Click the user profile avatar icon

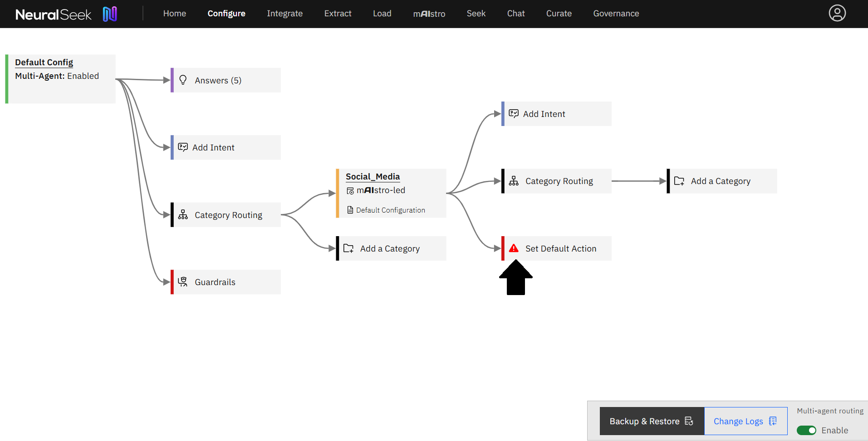(837, 13)
